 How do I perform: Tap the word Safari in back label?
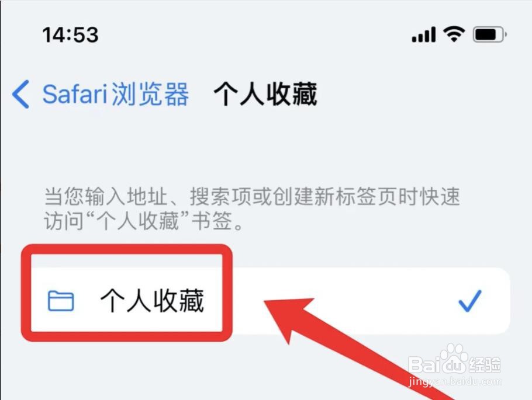point(75,94)
